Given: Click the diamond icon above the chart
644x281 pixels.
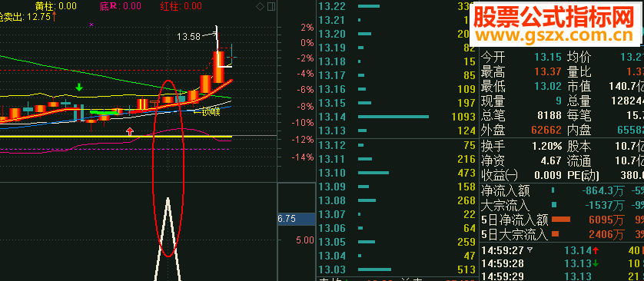Looking at the screenshot, I should [x=260, y=7].
